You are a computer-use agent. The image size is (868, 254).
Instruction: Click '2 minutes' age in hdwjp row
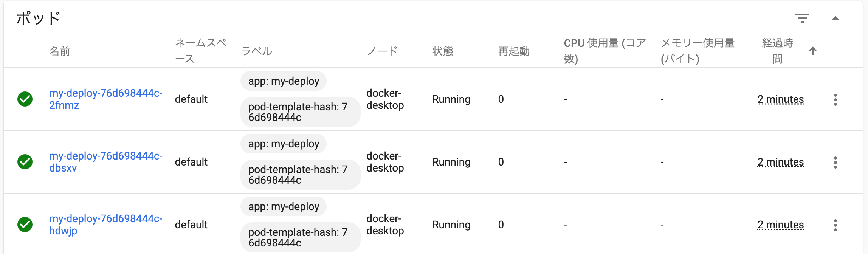[x=781, y=225]
